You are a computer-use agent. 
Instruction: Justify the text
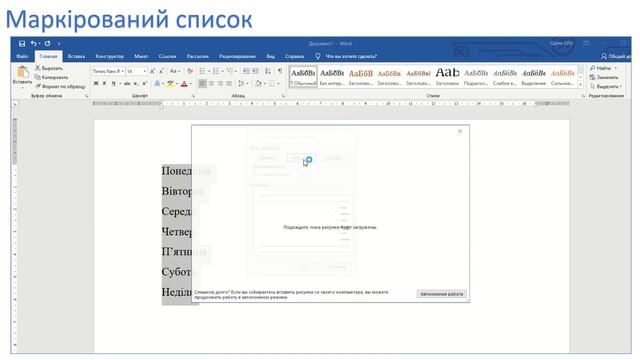229,84
